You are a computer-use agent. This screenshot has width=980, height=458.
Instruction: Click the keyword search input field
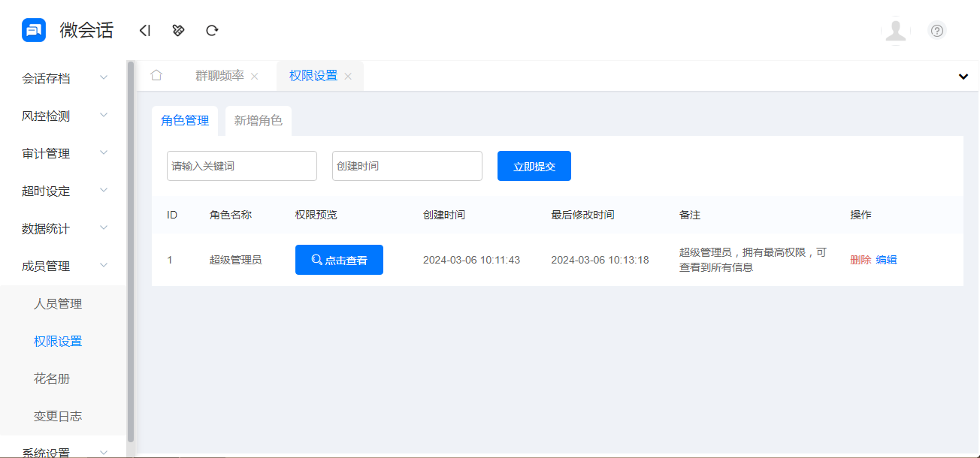coord(241,165)
